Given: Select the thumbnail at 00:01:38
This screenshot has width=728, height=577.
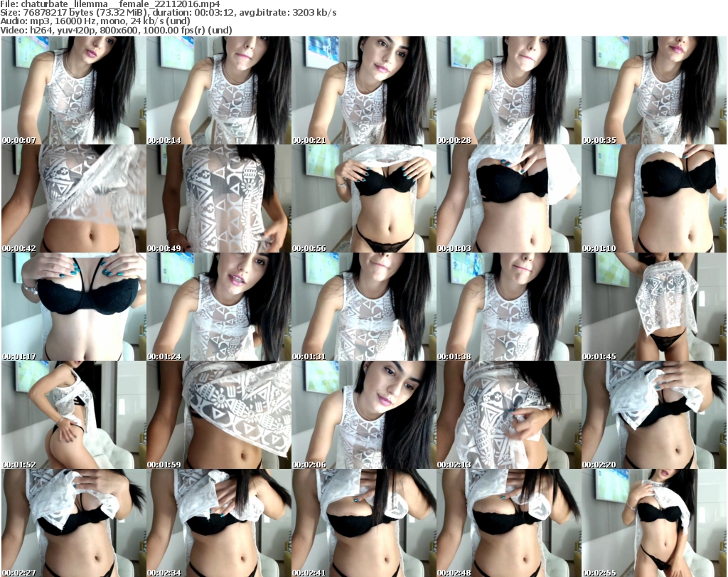Looking at the screenshot, I should coord(508,307).
